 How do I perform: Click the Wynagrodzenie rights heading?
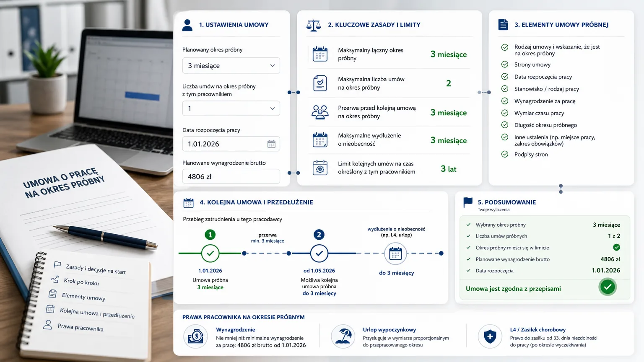(x=236, y=330)
